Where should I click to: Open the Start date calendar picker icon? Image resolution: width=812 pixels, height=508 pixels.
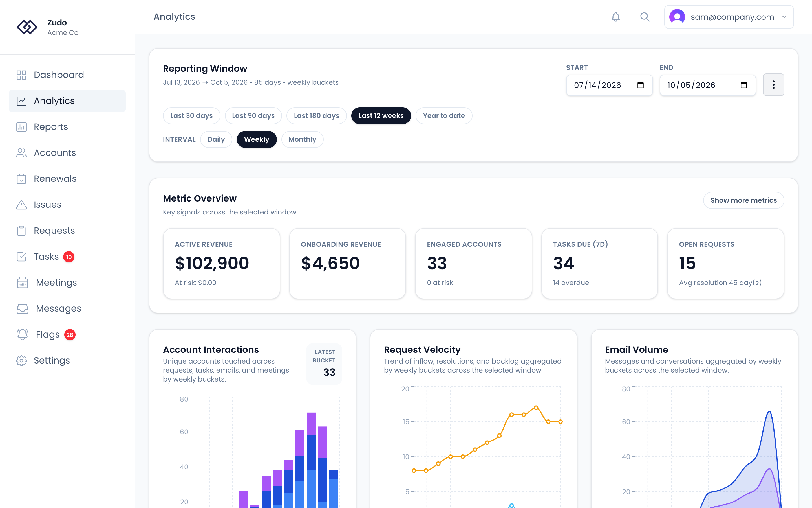[x=640, y=85]
